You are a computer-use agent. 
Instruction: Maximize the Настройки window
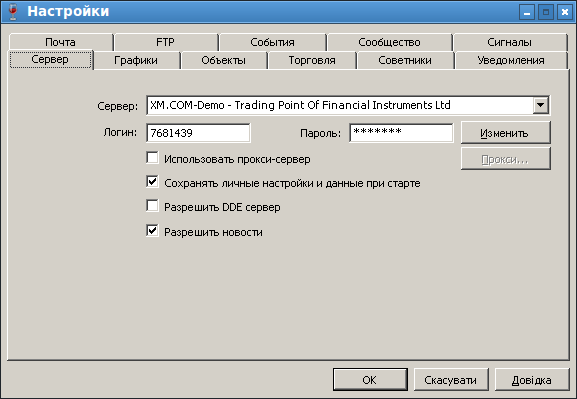(x=546, y=12)
